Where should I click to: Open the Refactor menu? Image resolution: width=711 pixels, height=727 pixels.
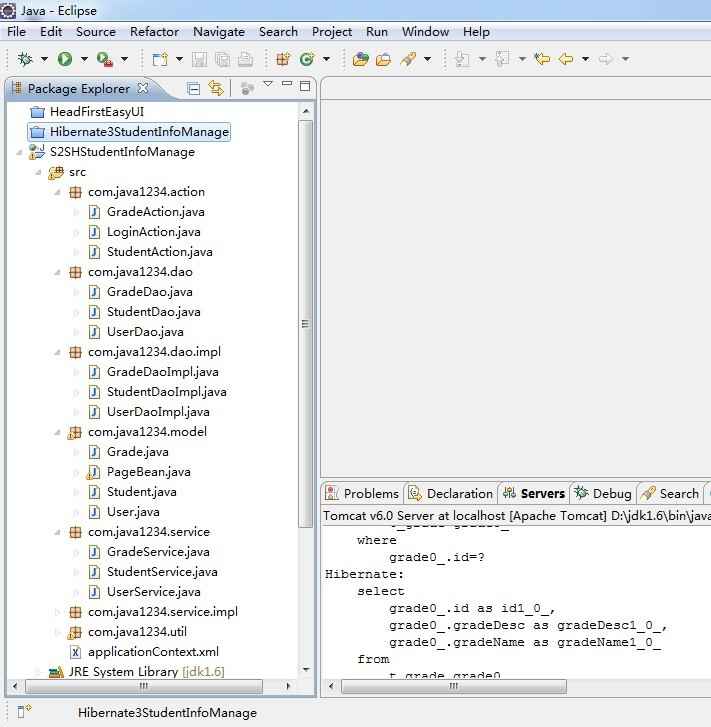[x=154, y=31]
